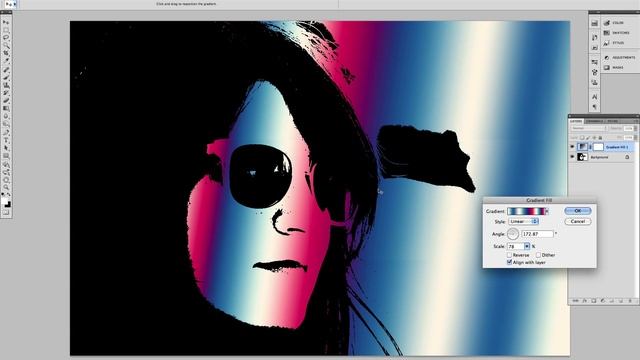Click the new group icon in the Layers footer
Image resolution: width=640 pixels, height=360 pixels.
tap(611, 301)
